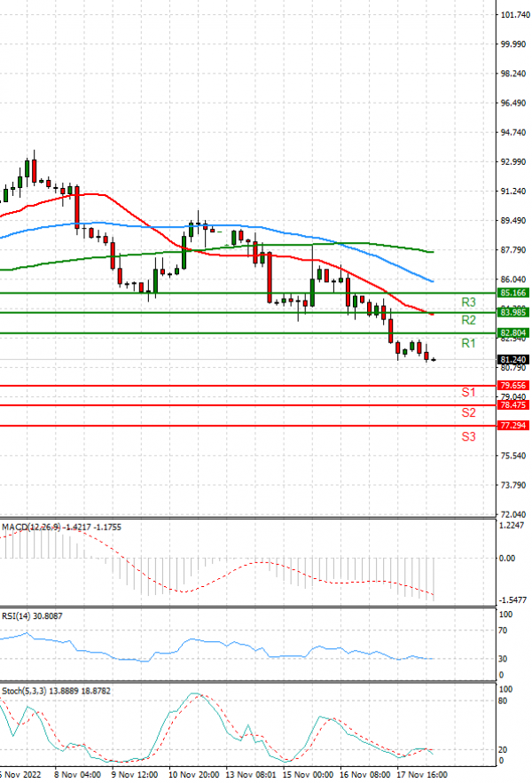Click the 92.990 price axis value

(x=513, y=161)
